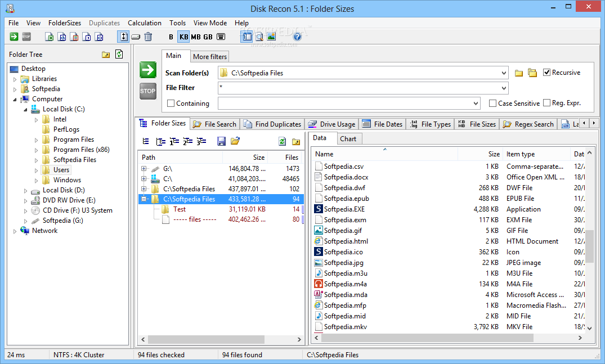605x364 pixels.
Task: Click the large STOP scan button
Action: 148,91
